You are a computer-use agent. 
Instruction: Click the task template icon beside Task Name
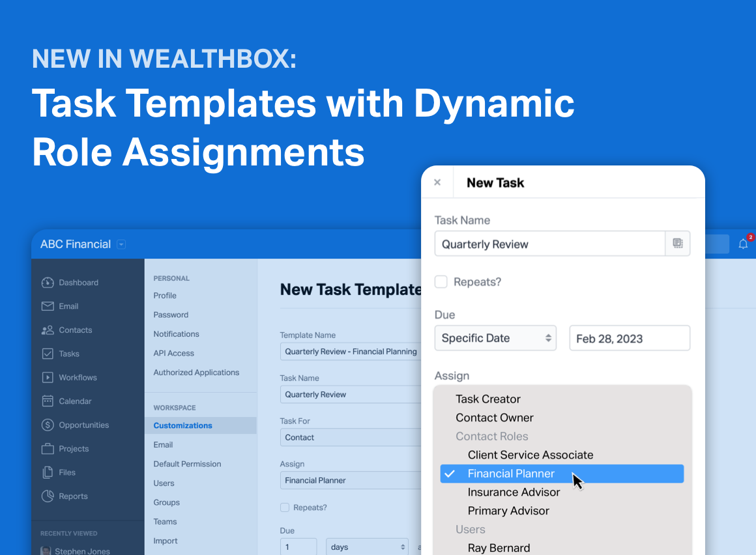tap(677, 243)
